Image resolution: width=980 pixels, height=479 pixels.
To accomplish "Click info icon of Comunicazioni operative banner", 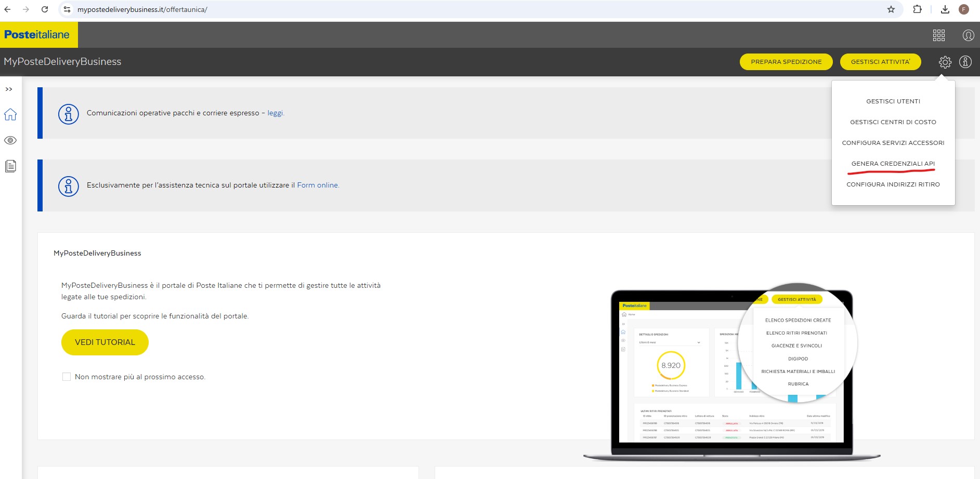I will tap(69, 114).
